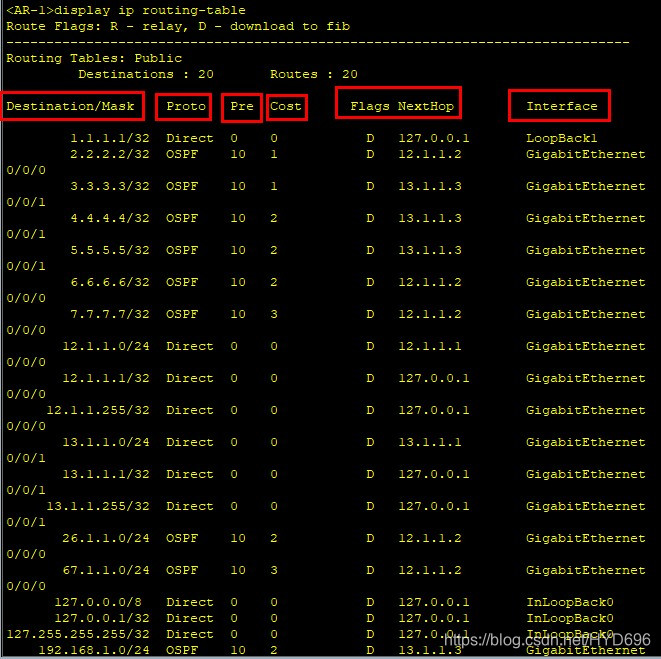This screenshot has width=661, height=659.
Task: Click the 'display ip routing-table' command line
Action: 126,10
